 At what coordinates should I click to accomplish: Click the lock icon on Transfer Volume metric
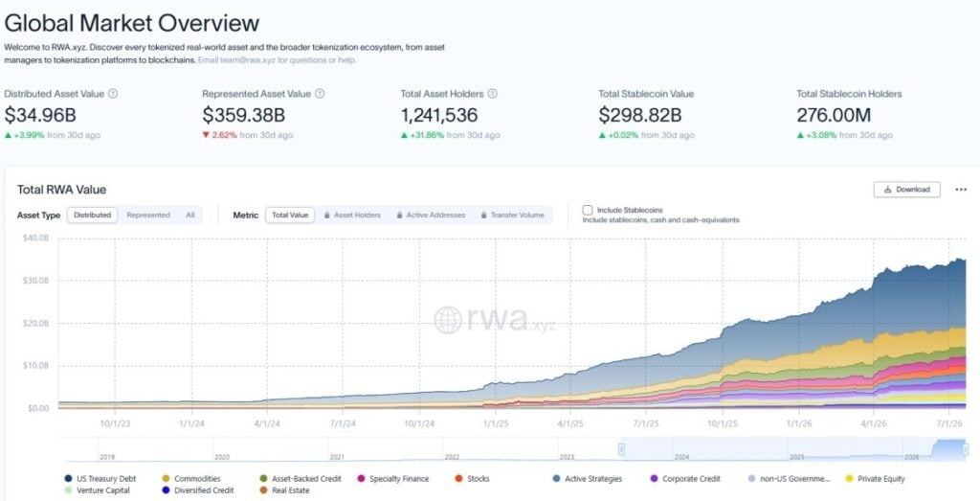pyautogui.click(x=483, y=216)
